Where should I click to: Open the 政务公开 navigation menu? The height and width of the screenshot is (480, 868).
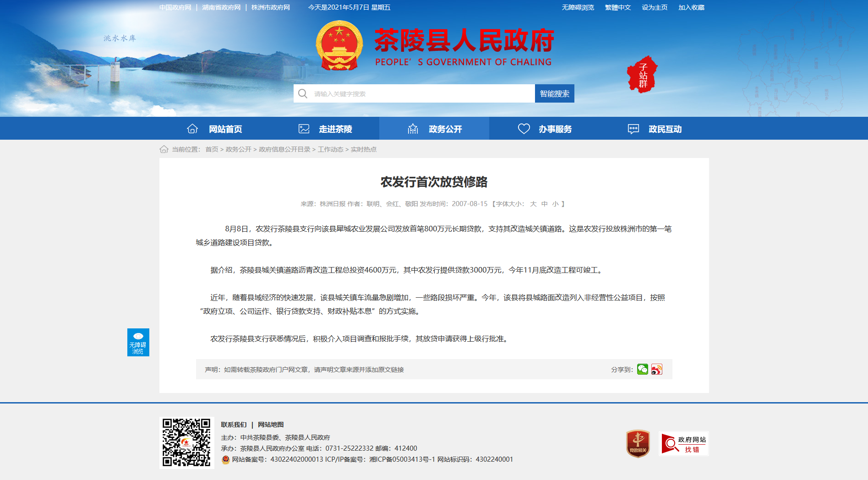coord(434,129)
